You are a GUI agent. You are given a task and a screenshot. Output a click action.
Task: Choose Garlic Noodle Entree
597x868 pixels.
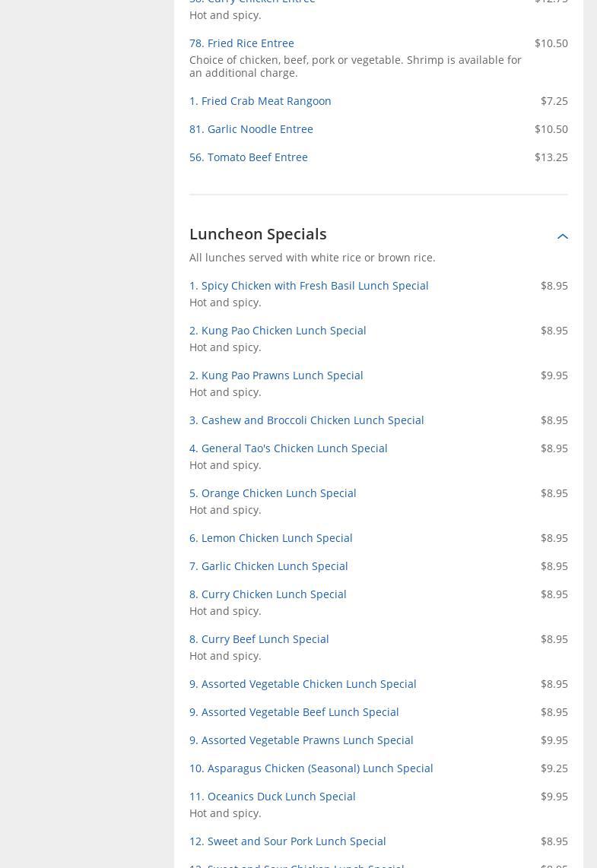pyautogui.click(x=251, y=129)
